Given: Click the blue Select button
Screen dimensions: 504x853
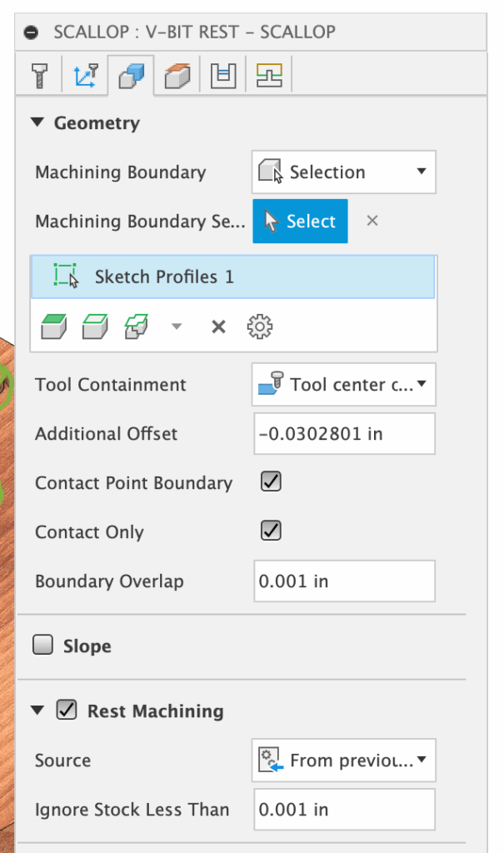Looking at the screenshot, I should 300,221.
